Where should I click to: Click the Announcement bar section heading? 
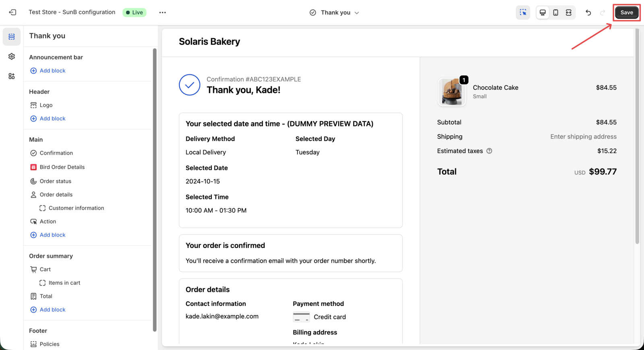pos(56,57)
